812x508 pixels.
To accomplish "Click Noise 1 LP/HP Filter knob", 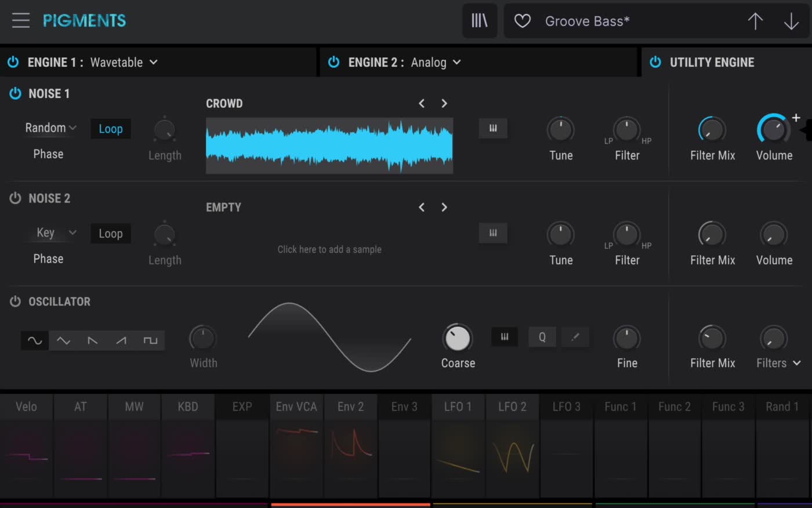I will [627, 129].
